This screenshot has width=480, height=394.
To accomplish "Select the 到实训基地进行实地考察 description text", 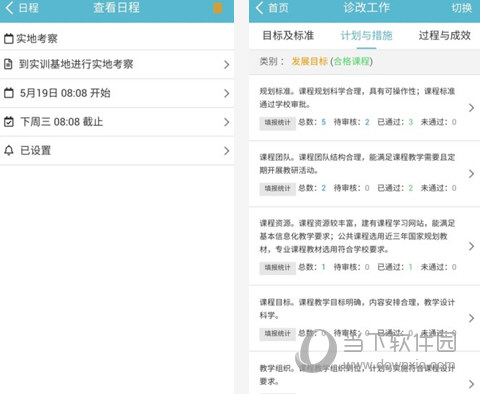I will coord(76,64).
